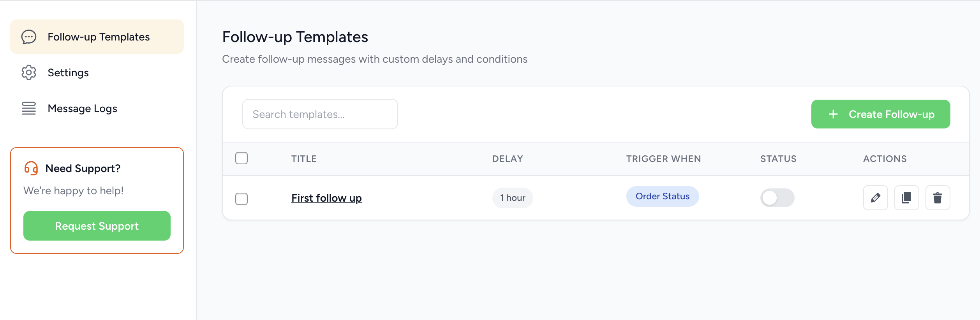Click the headset support icon

coord(31,168)
